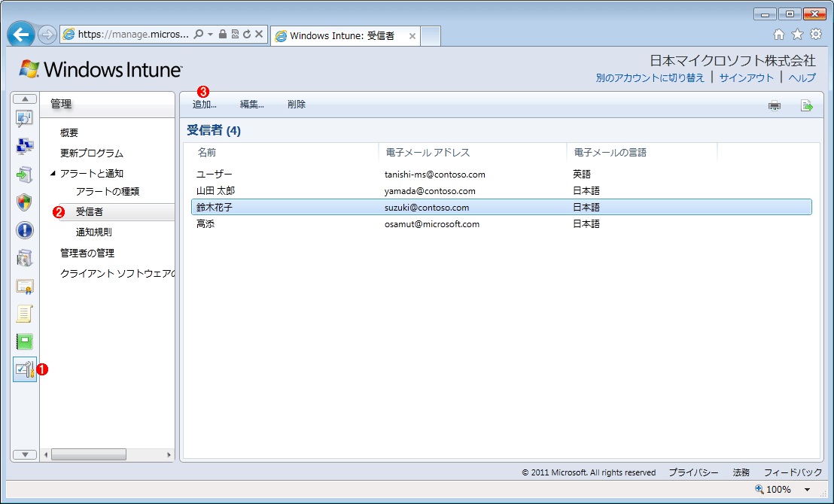The width and height of the screenshot is (834, 504).
Task: Select 受信者 in the tree
Action: (x=90, y=211)
